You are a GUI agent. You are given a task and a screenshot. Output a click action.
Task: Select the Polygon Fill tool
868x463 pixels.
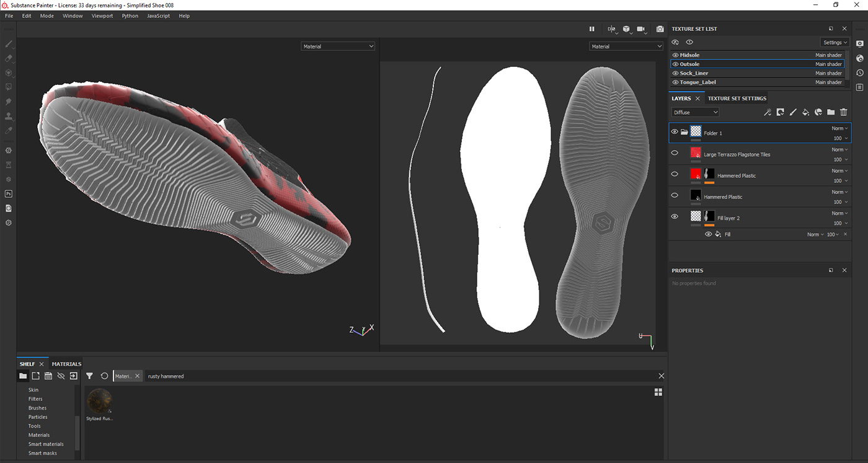tap(9, 87)
